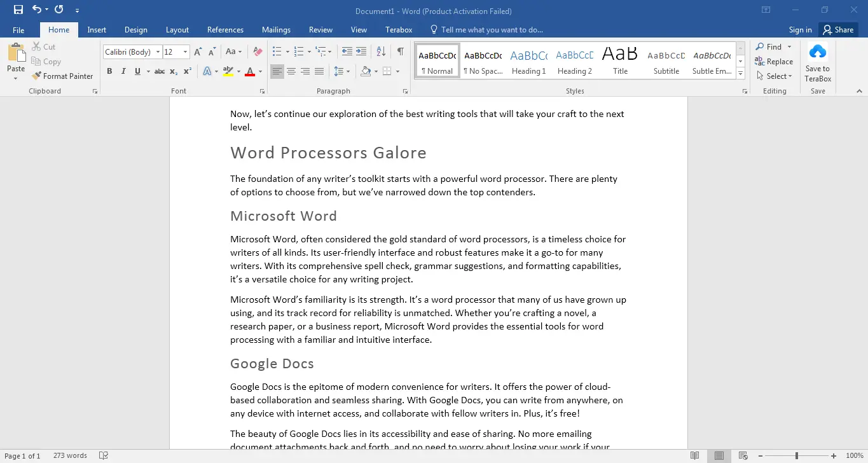Apply yellow text highlight color
This screenshot has width=868, height=463.
pyautogui.click(x=228, y=71)
